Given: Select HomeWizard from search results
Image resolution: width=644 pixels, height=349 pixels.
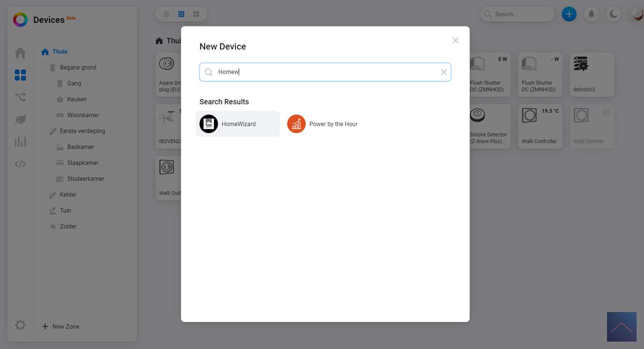Looking at the screenshot, I should 238,124.
